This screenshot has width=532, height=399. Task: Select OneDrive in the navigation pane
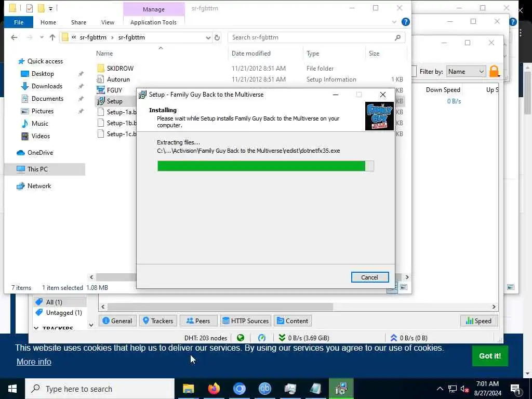(40, 153)
